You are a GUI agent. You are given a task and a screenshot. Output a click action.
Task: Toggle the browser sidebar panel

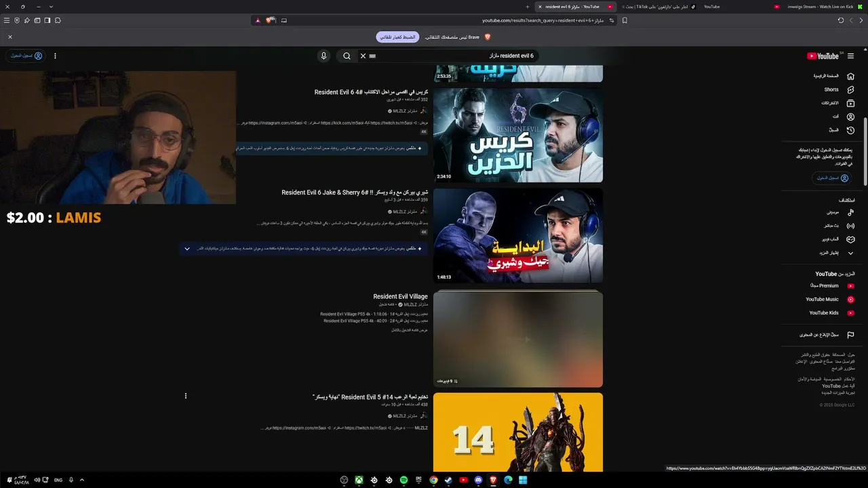(47, 20)
